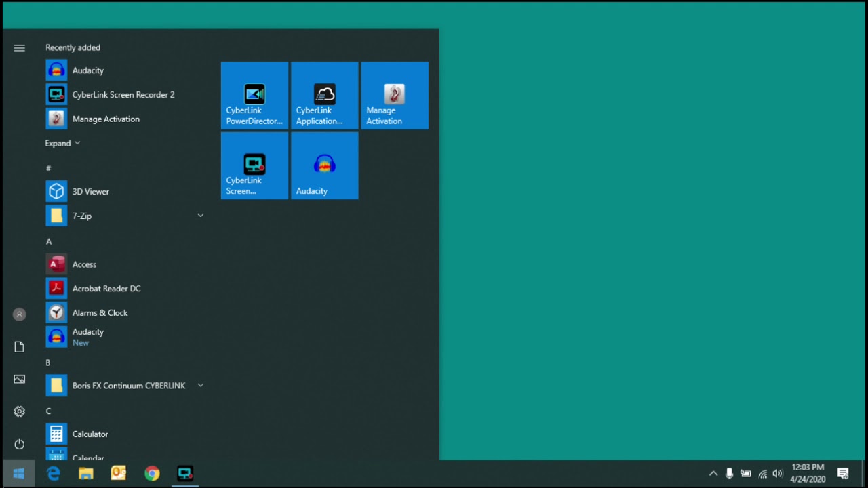Click the letter C section header

[x=48, y=411]
